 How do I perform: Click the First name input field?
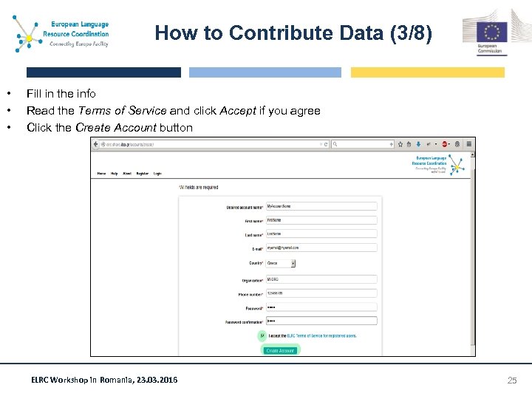[321, 220]
